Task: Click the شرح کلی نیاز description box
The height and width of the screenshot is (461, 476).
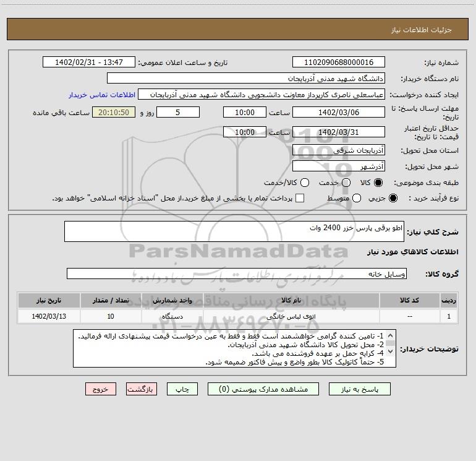Action: tap(234, 231)
